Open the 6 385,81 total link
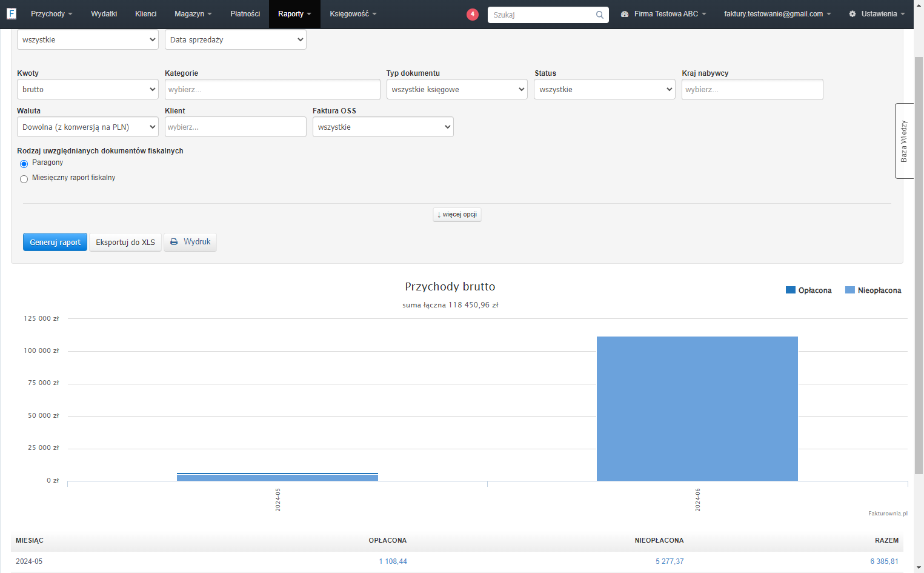This screenshot has width=924, height=573. click(x=884, y=561)
